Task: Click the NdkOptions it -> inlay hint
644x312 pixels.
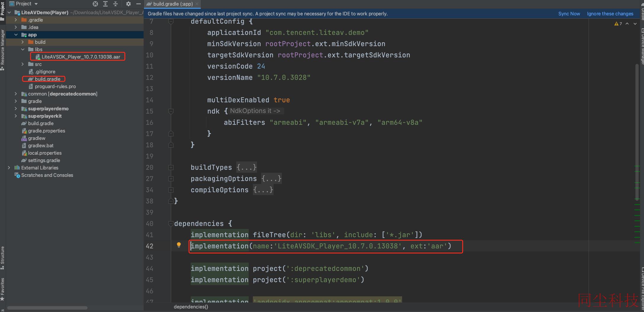Action: (x=255, y=111)
